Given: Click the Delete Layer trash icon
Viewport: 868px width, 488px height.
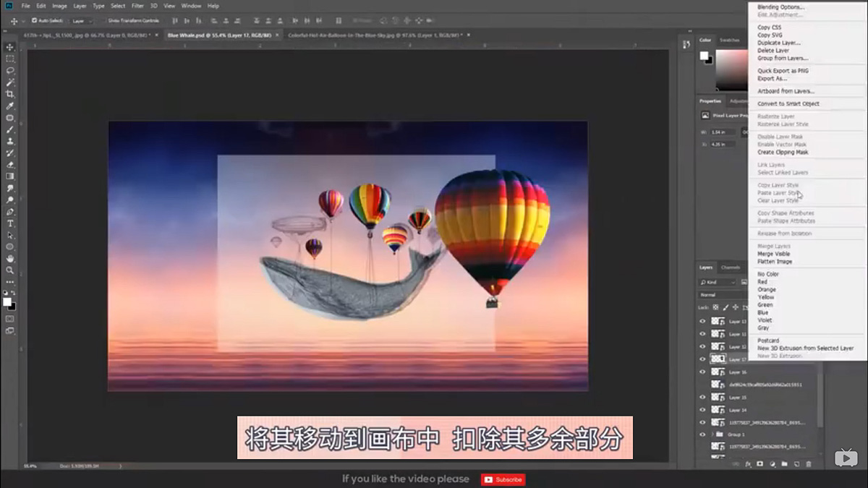Looking at the screenshot, I should pos(809,464).
